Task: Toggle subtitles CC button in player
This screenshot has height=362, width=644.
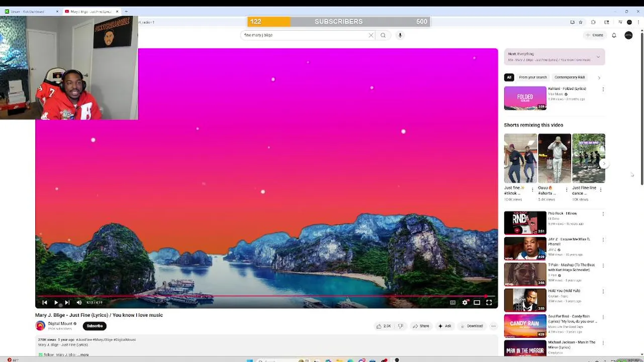Action: click(452, 302)
